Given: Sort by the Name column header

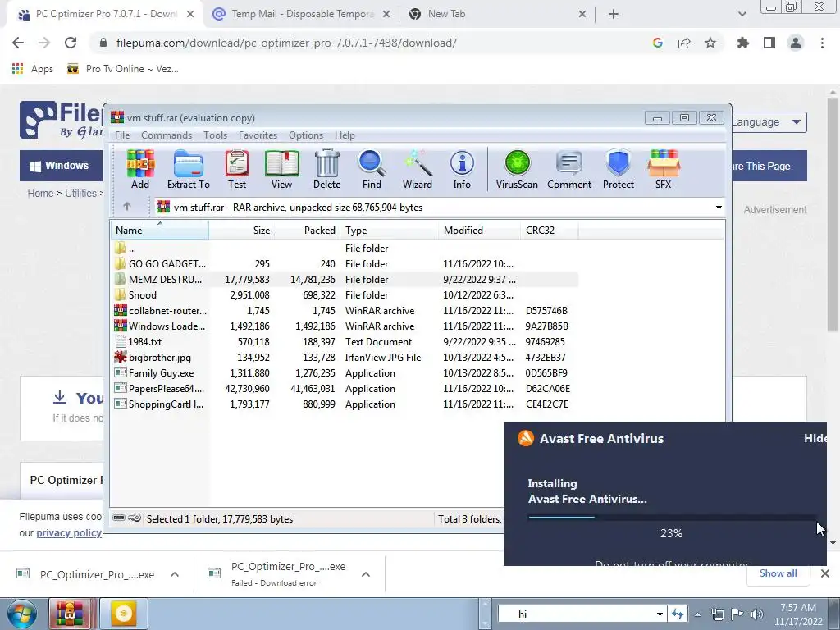Looking at the screenshot, I should click(x=160, y=231).
